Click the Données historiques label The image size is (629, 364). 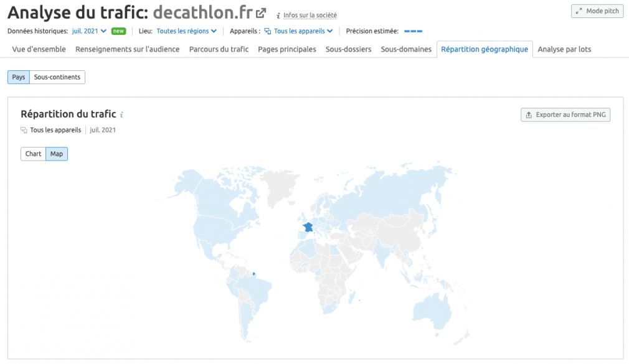[x=38, y=31]
